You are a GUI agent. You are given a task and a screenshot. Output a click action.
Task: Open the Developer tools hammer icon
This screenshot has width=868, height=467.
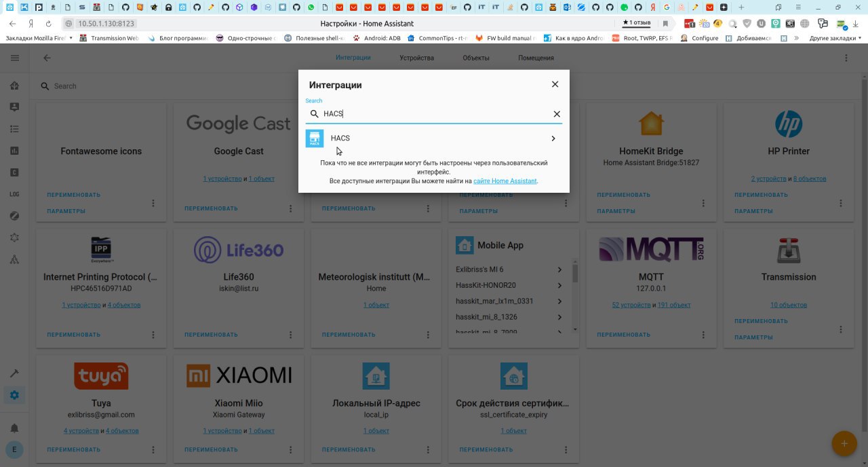point(15,373)
